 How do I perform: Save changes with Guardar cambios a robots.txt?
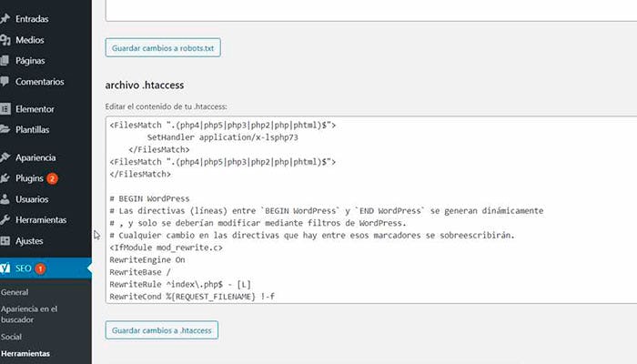click(163, 47)
